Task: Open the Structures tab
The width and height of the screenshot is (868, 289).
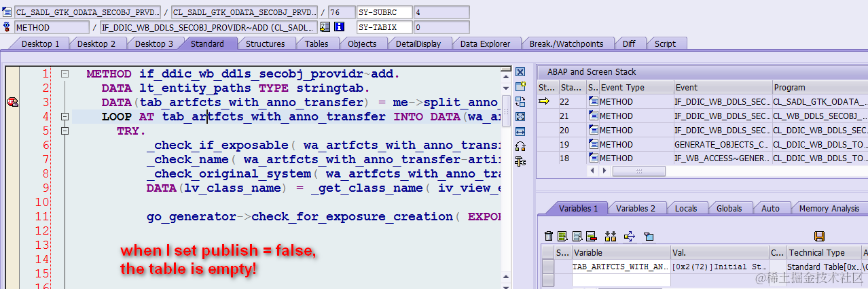Action: click(x=265, y=44)
